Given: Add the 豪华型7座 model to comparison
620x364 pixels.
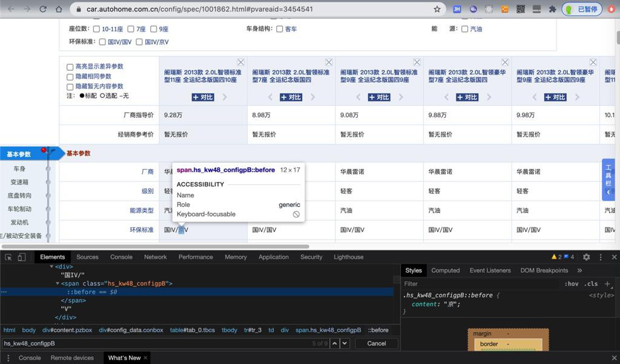Looking at the screenshot, I should (467, 97).
